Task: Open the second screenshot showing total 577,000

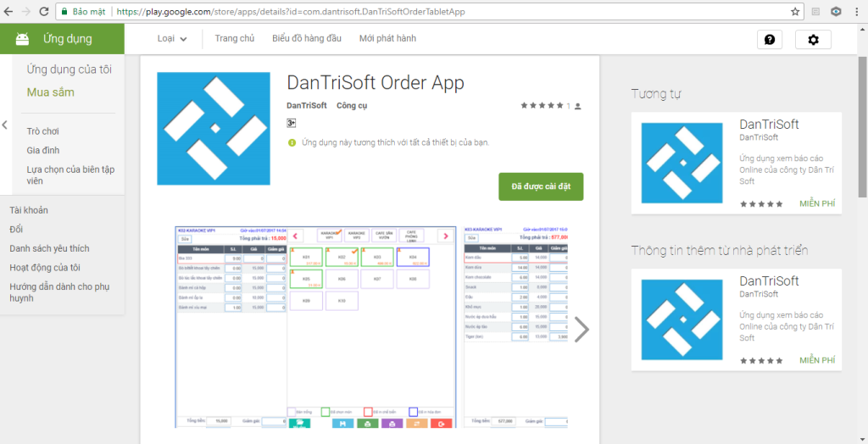Action: click(x=516, y=327)
